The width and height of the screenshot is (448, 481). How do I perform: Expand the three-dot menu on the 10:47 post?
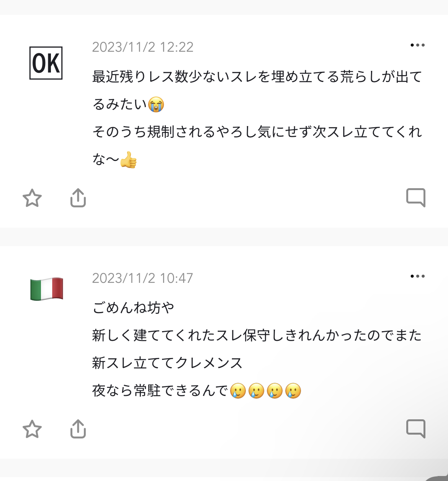pos(417,276)
